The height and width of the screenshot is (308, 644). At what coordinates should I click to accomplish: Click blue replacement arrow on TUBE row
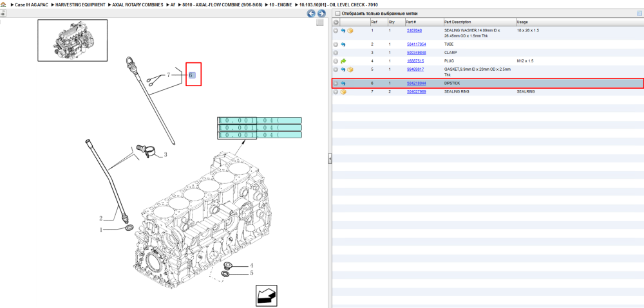tap(343, 44)
